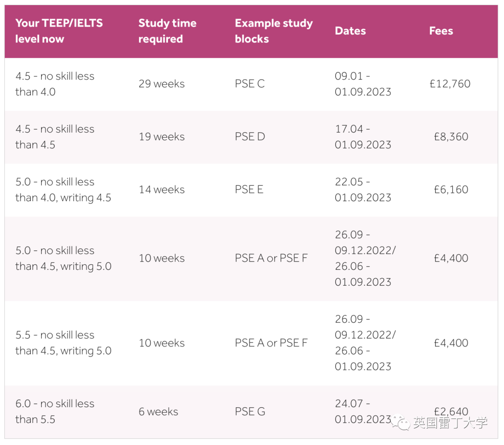Select the "PSE C" study block cell

250,84
